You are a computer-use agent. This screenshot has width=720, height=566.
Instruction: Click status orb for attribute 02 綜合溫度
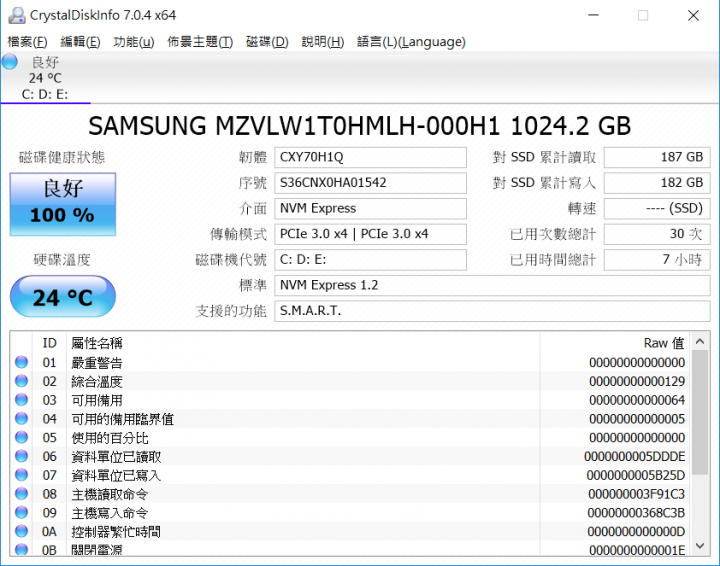22,381
